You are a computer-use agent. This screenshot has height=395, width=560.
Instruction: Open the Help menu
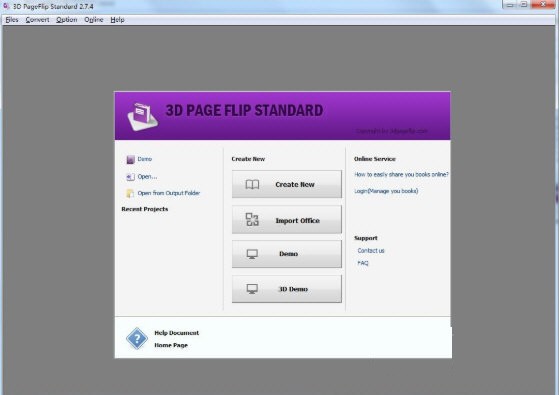click(117, 20)
